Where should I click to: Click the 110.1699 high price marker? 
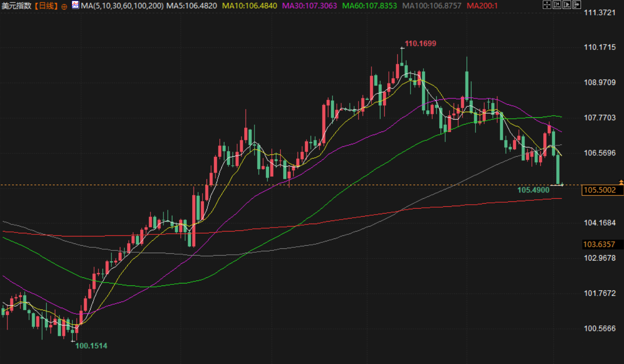tap(420, 44)
